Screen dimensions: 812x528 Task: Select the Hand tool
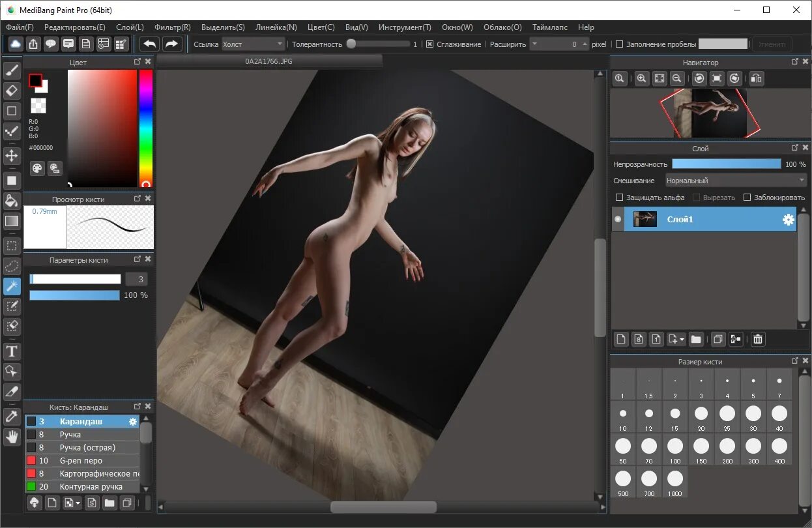pyautogui.click(x=12, y=437)
